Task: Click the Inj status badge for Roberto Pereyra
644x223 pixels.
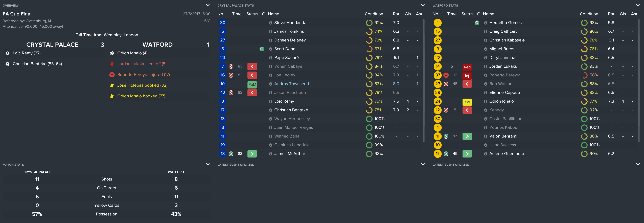Action: click(467, 76)
